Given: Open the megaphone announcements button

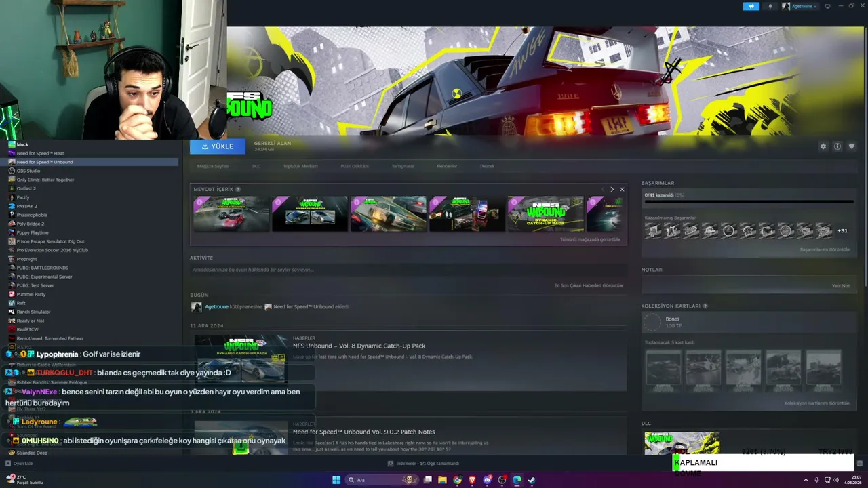Looking at the screenshot, I should [751, 6].
